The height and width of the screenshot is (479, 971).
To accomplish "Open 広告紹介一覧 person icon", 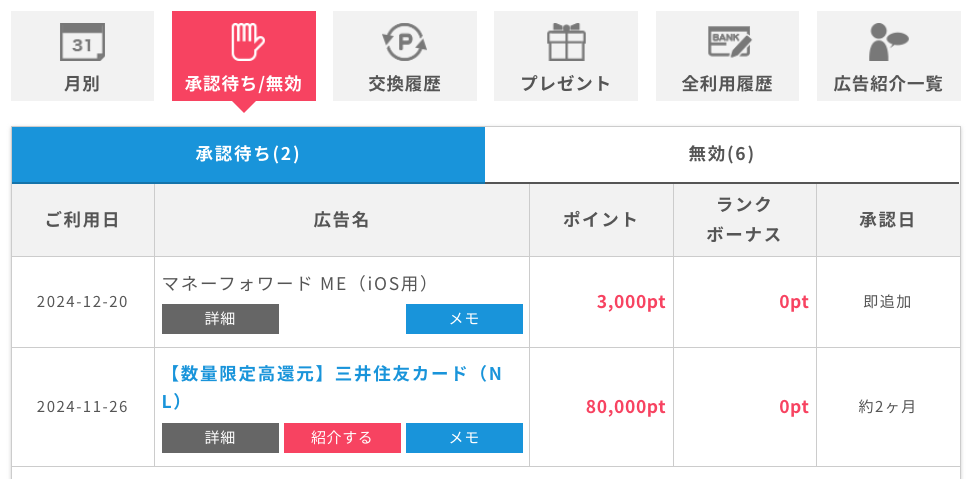I will click(x=887, y=41).
